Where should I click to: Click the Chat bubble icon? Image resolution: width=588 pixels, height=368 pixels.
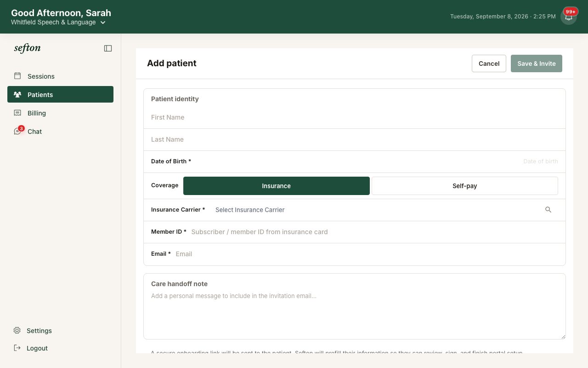[17, 131]
